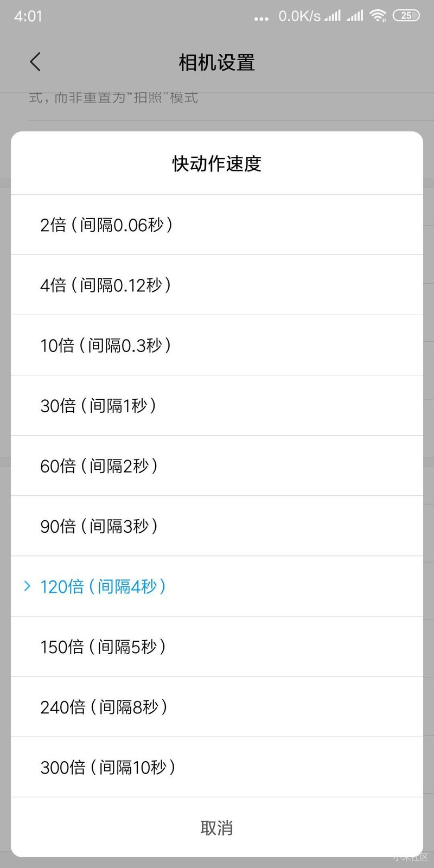434x868 pixels.
Task: Tap the 相机设置 page title
Action: click(217, 62)
